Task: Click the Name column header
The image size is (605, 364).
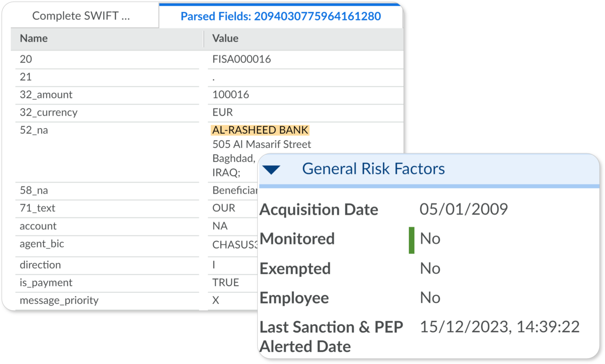Action: (x=33, y=38)
